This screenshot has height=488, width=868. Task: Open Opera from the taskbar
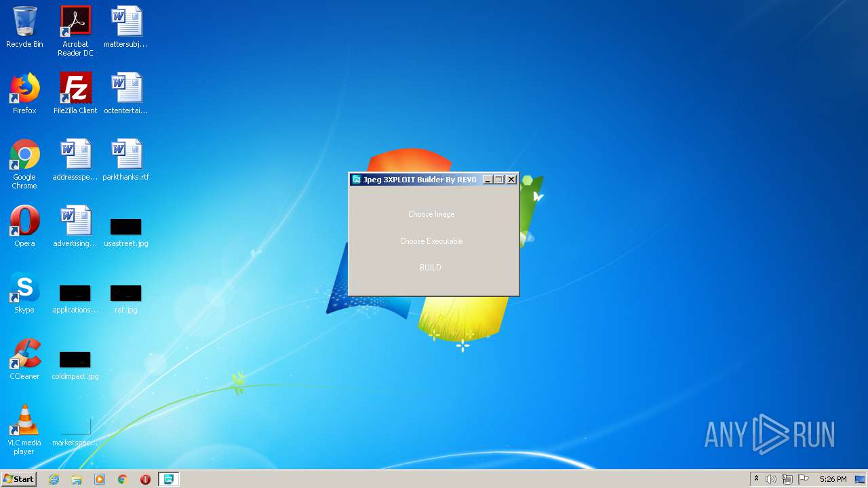tap(145, 479)
